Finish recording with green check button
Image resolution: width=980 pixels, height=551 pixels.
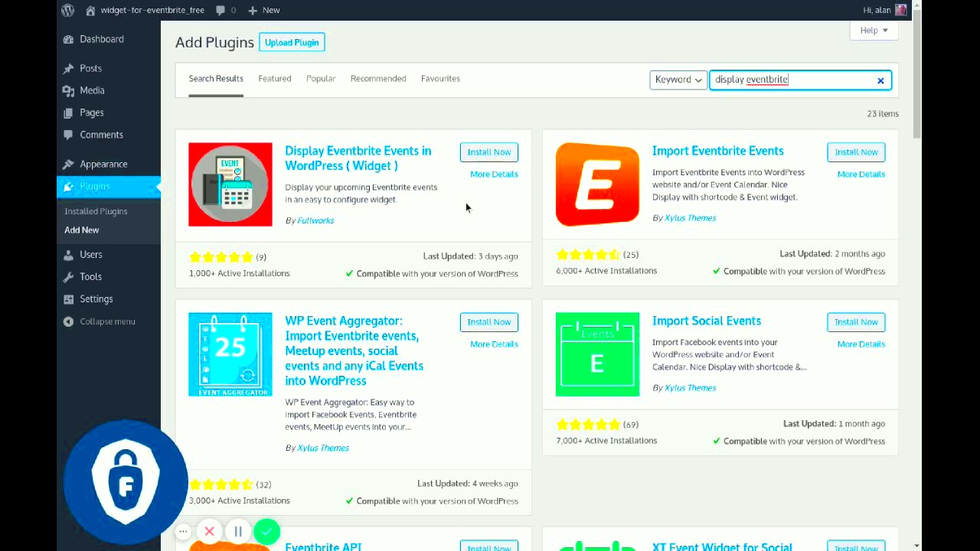(x=266, y=531)
